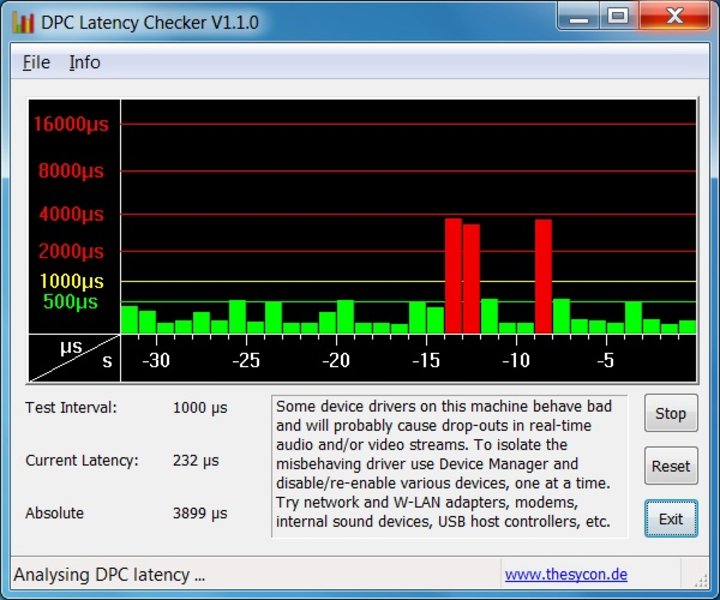Select the 8000µs scale label
Viewport: 720px width, 600px height.
point(71,171)
